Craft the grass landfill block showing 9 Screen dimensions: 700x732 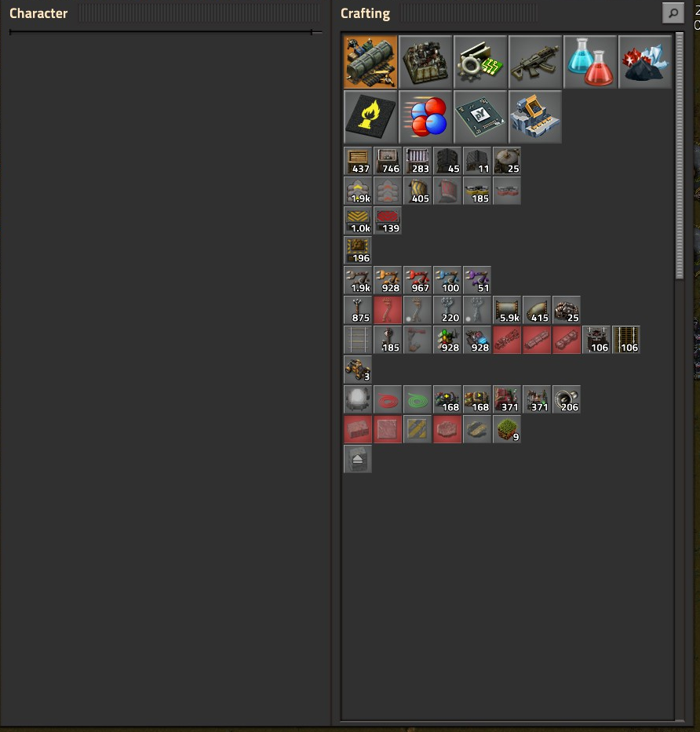(x=507, y=429)
